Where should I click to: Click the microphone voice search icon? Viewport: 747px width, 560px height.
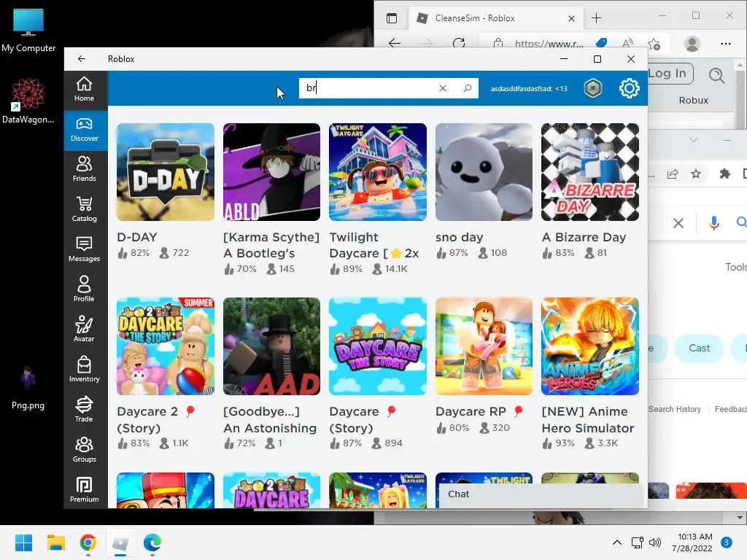tap(713, 222)
